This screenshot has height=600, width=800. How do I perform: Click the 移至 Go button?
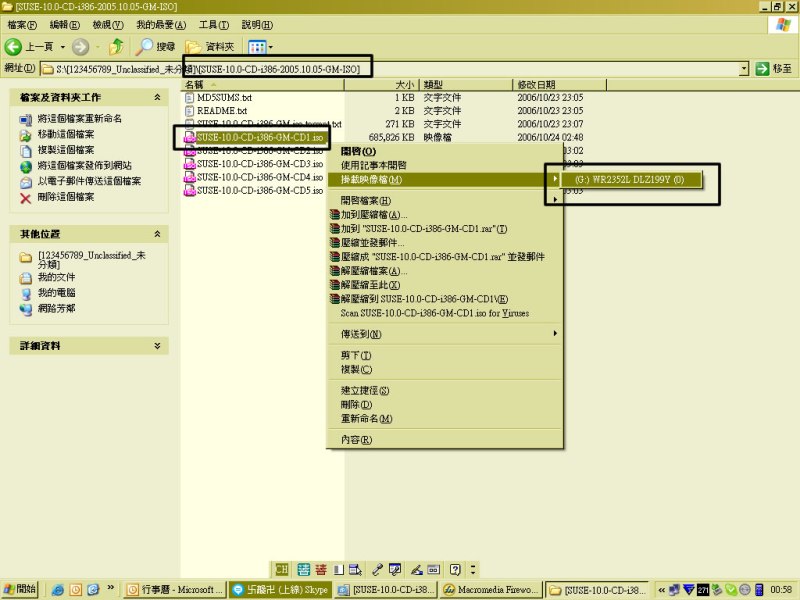773,69
